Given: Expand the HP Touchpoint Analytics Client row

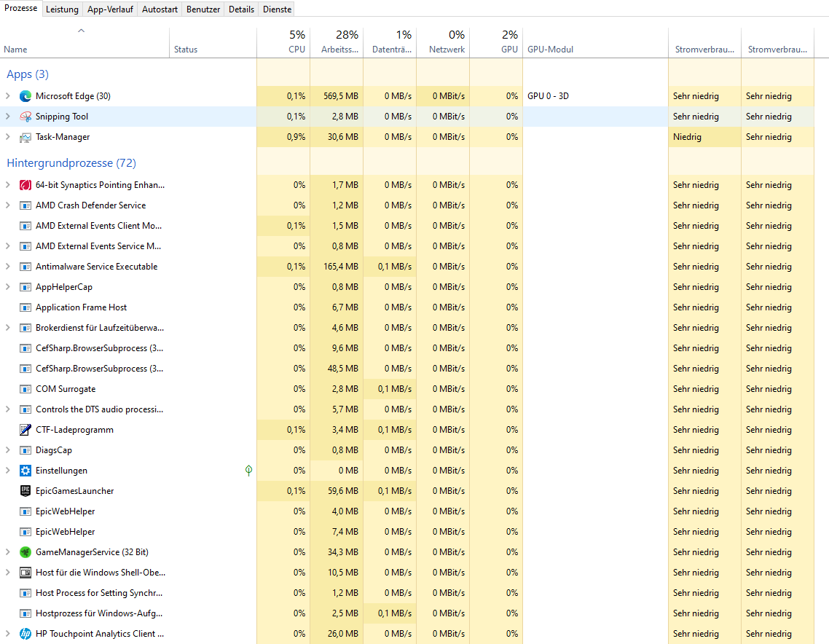Looking at the screenshot, I should [7, 633].
